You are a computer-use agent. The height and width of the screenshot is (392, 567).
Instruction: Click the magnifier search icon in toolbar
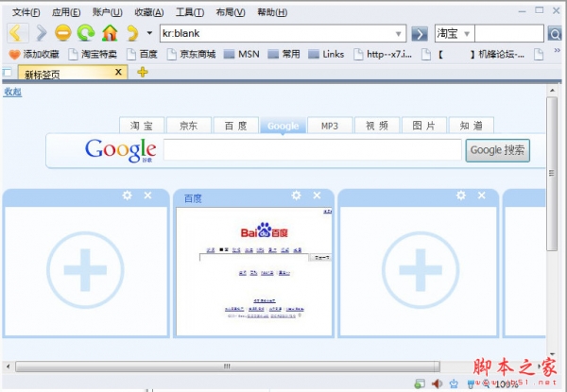coord(555,34)
